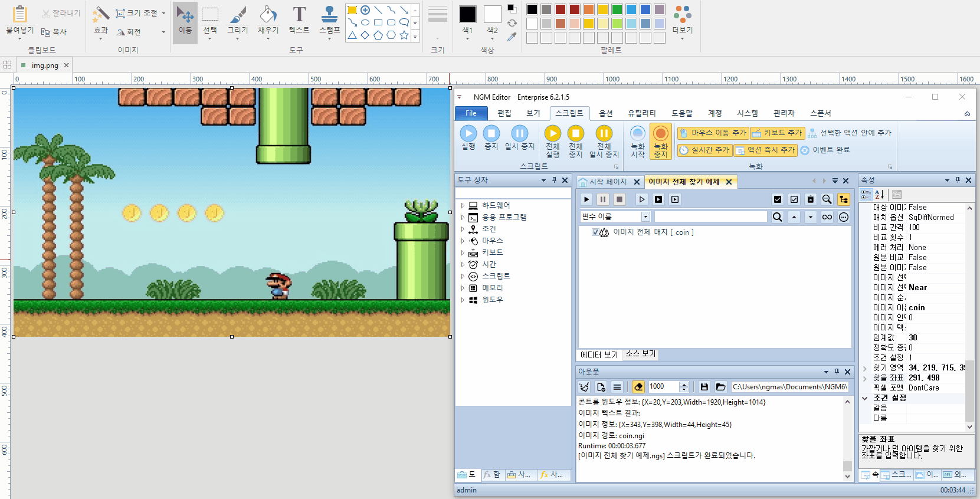
Task: Select img.png document tab
Action: (45, 65)
